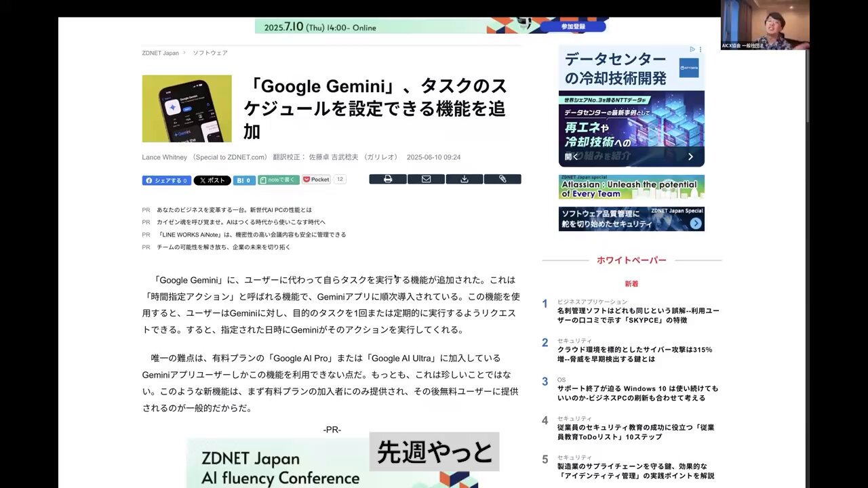868x488 pixels.
Task: Click the publish date 2025-06-10 09:24
Action: pyautogui.click(x=433, y=157)
